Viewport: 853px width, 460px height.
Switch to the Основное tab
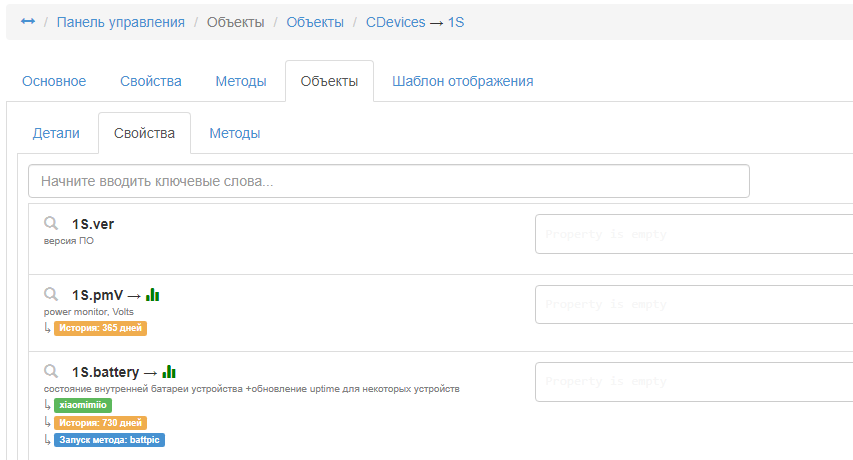(54, 81)
